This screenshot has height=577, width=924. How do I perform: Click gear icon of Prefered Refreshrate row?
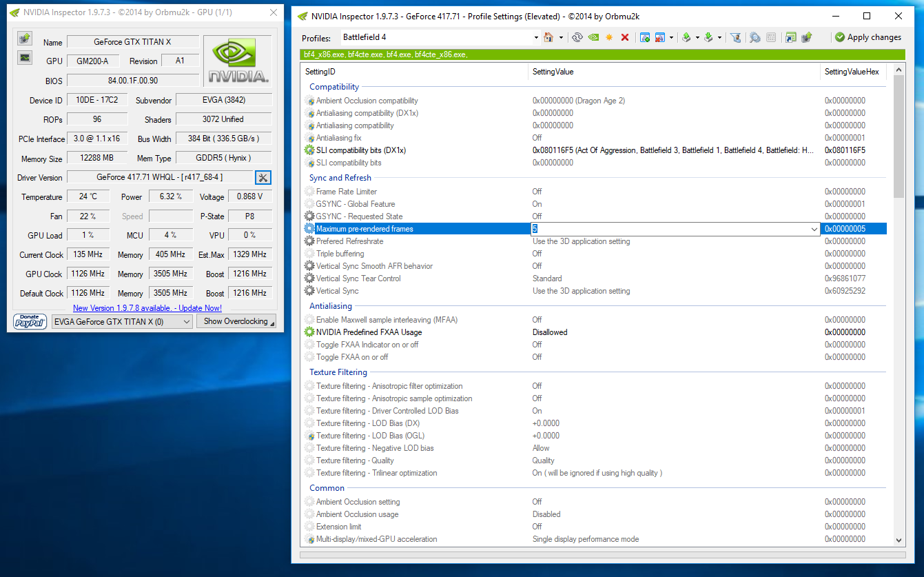click(x=309, y=241)
